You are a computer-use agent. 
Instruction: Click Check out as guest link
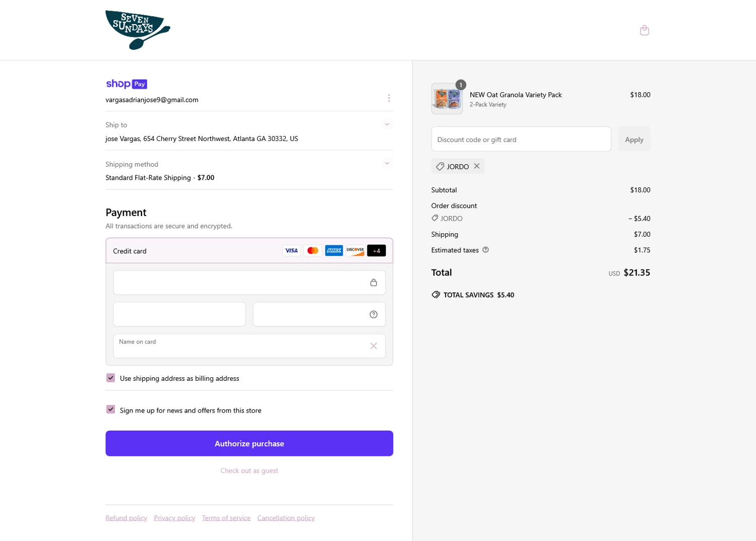tap(249, 470)
